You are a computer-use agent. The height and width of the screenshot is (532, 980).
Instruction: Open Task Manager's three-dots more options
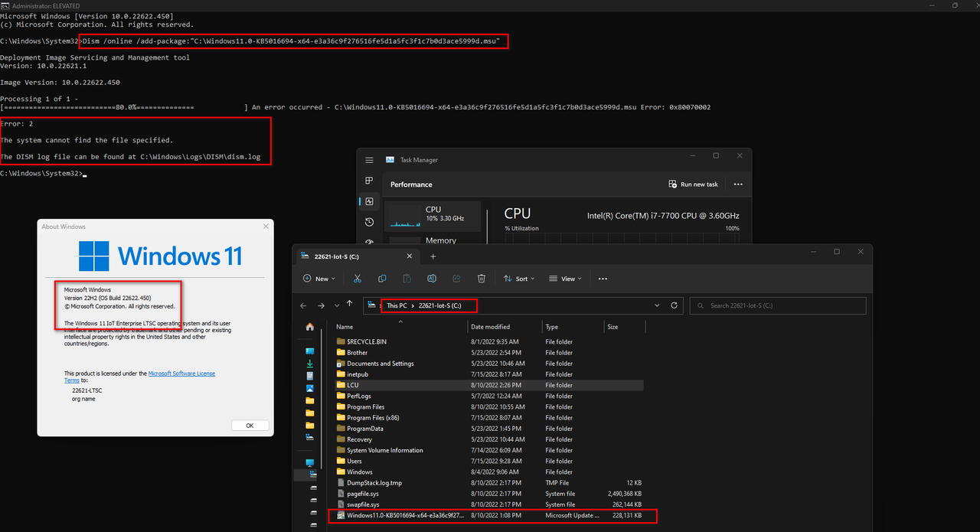(738, 184)
